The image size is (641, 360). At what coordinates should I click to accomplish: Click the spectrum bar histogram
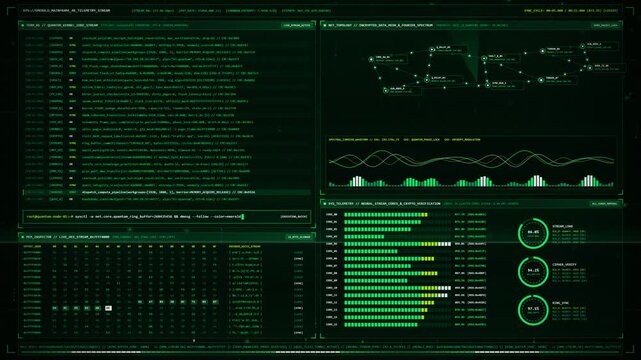click(x=471, y=181)
